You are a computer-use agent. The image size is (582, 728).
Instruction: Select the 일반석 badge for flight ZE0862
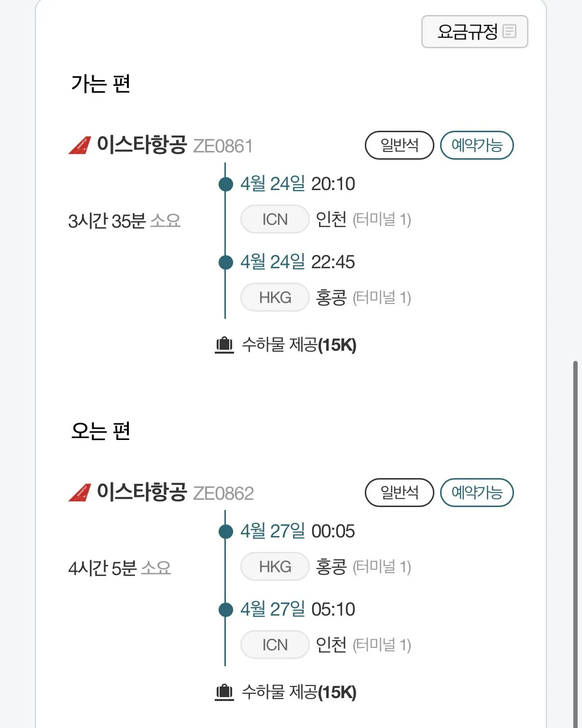click(x=400, y=493)
